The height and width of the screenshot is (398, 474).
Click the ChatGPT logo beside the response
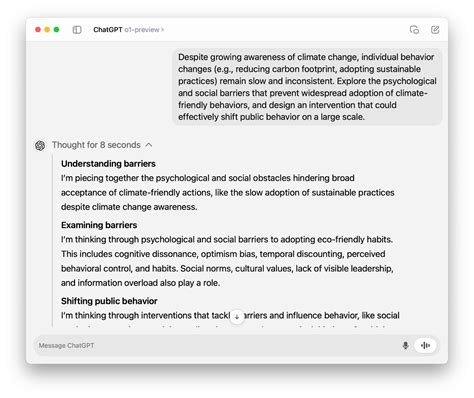[x=40, y=145]
